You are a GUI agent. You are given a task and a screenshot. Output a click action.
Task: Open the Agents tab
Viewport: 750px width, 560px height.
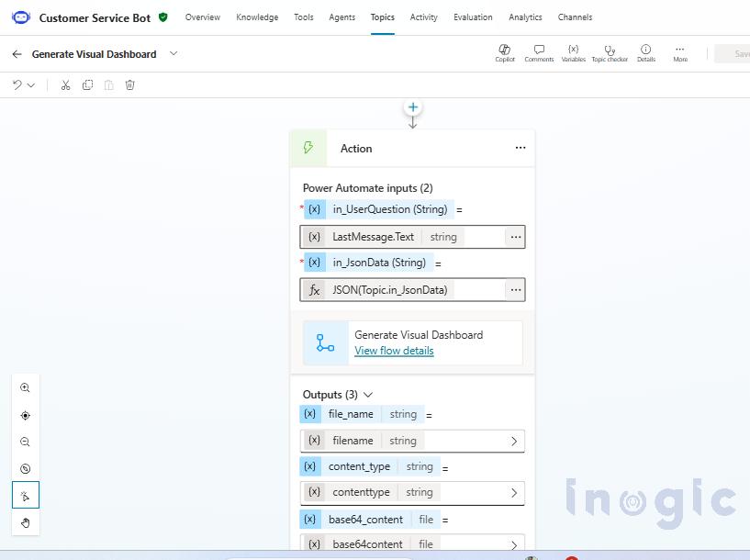tap(342, 17)
